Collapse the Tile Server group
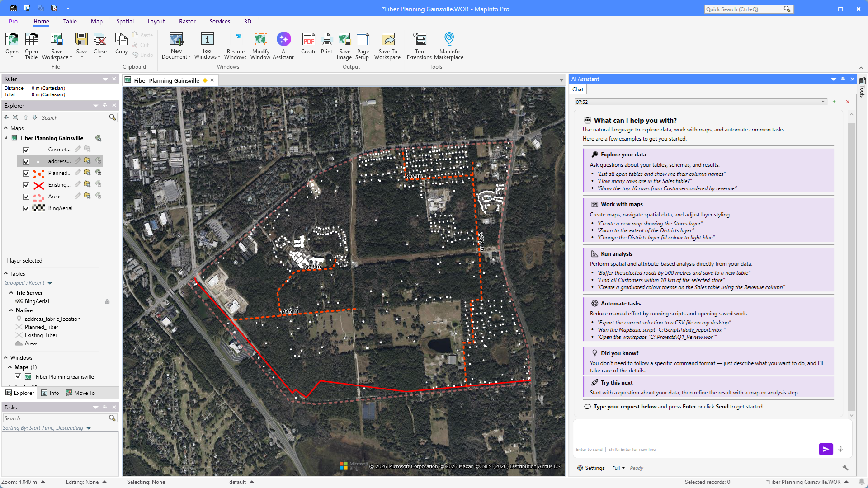The height and width of the screenshot is (488, 868). (x=11, y=292)
